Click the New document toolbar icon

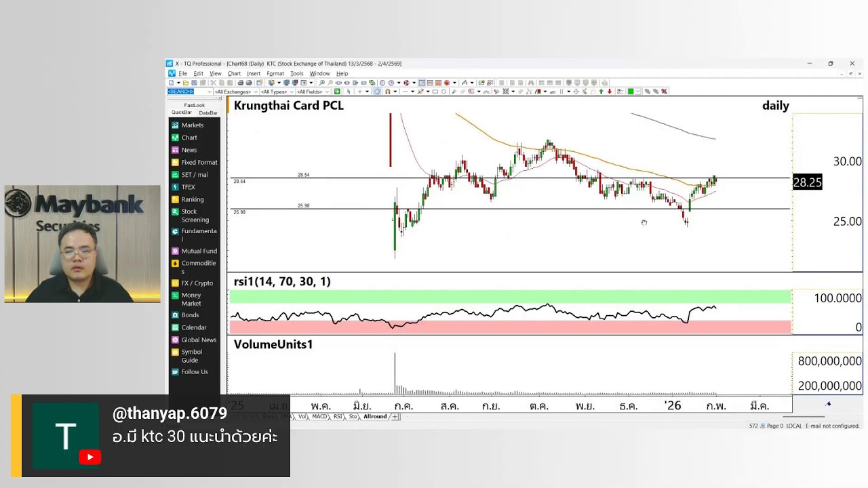[170, 83]
